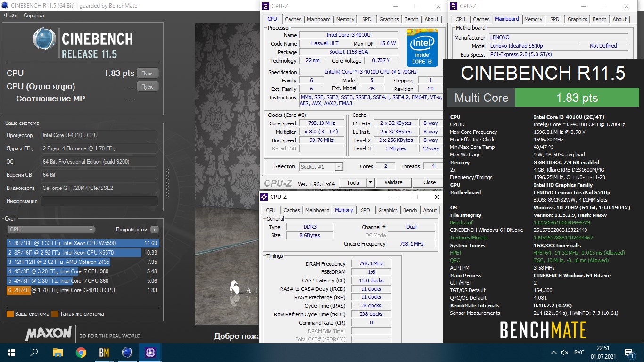Open the Справка menu in Cinebench
The width and height of the screenshot is (644, 362).
point(33,16)
